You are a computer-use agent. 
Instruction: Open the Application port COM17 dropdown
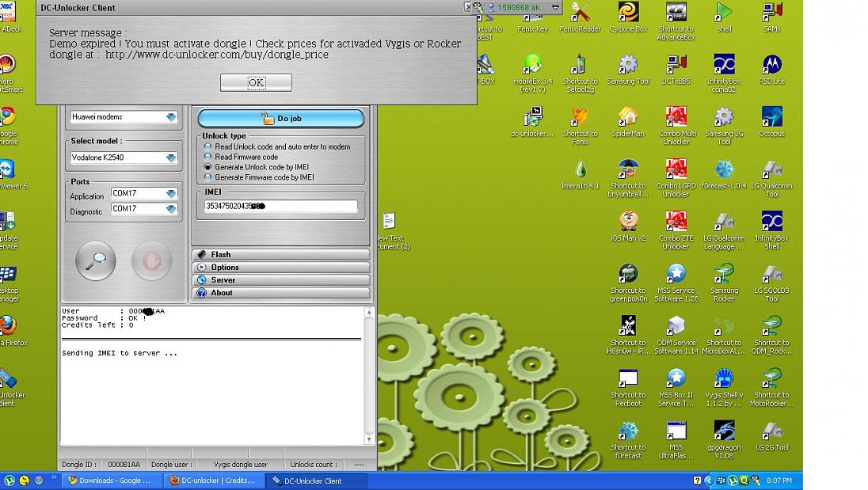171,194
